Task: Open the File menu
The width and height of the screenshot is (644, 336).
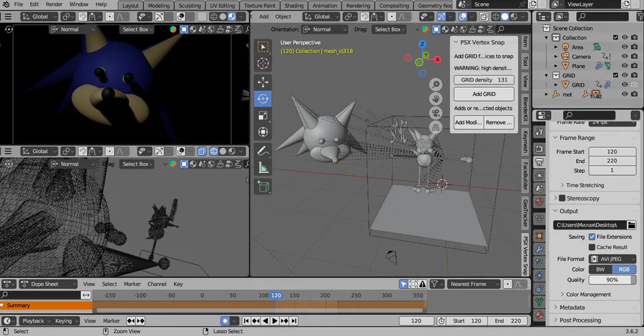Action: pyautogui.click(x=19, y=4)
